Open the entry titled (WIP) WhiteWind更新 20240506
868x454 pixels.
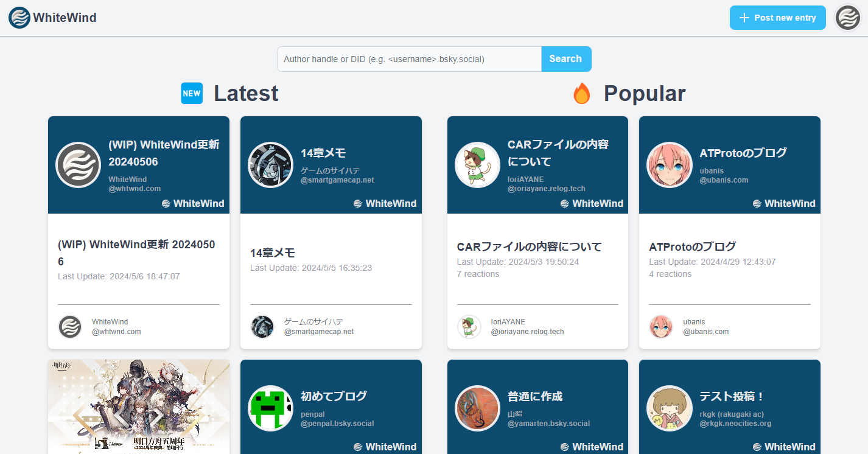[x=136, y=253]
